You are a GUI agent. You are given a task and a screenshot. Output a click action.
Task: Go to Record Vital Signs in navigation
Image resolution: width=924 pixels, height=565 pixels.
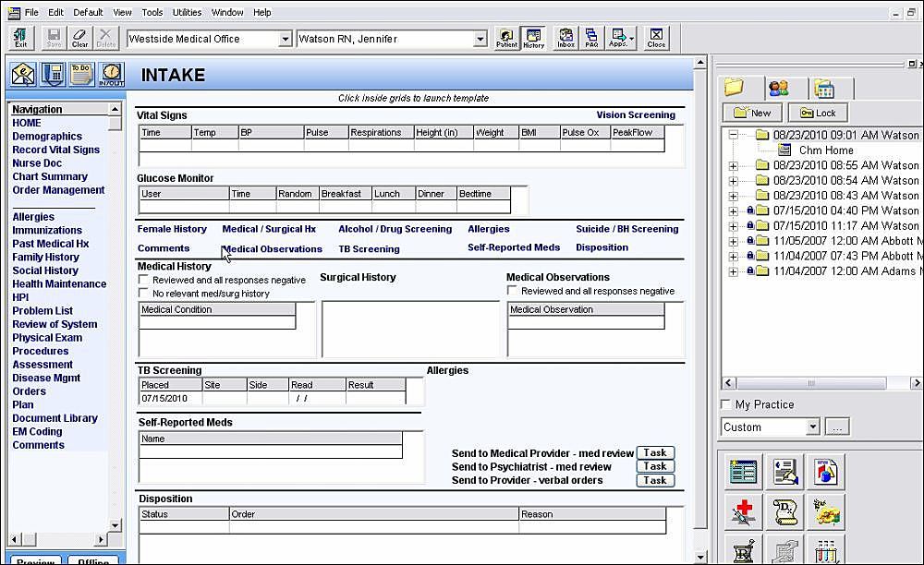pos(56,150)
